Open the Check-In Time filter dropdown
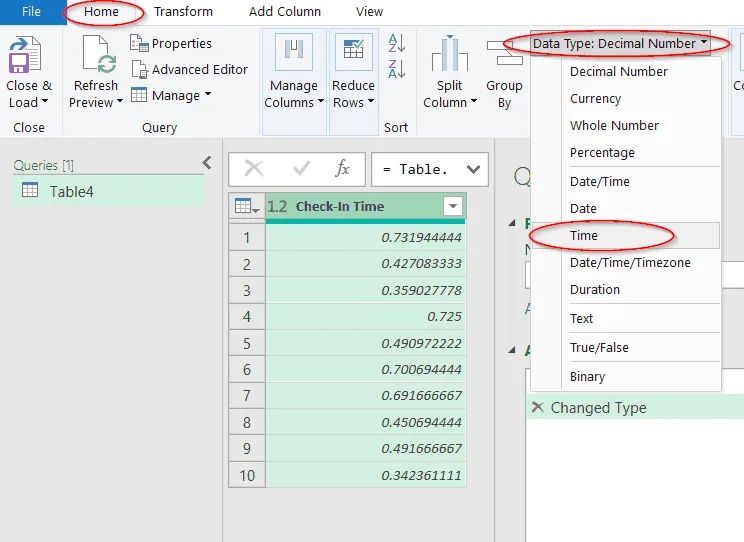The height and width of the screenshot is (542, 744). tap(453, 206)
